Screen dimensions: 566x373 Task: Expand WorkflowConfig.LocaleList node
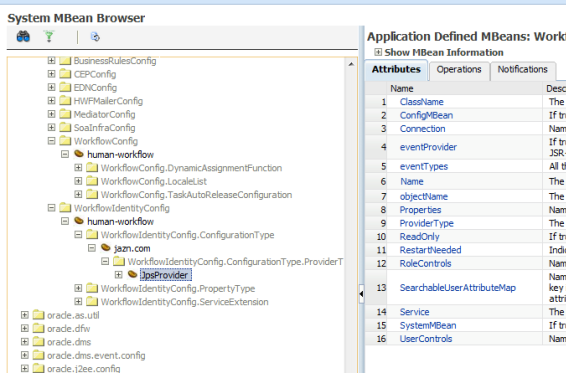[x=78, y=181]
